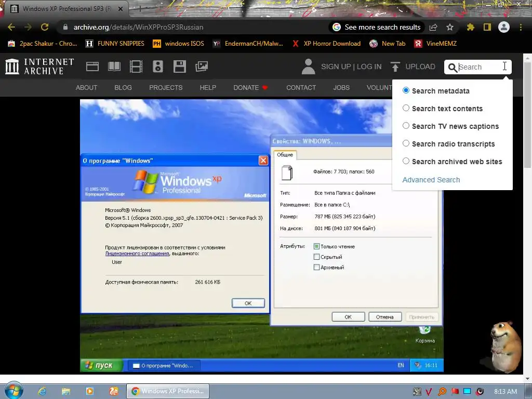Click the share page icon in address bar

(x=433, y=27)
